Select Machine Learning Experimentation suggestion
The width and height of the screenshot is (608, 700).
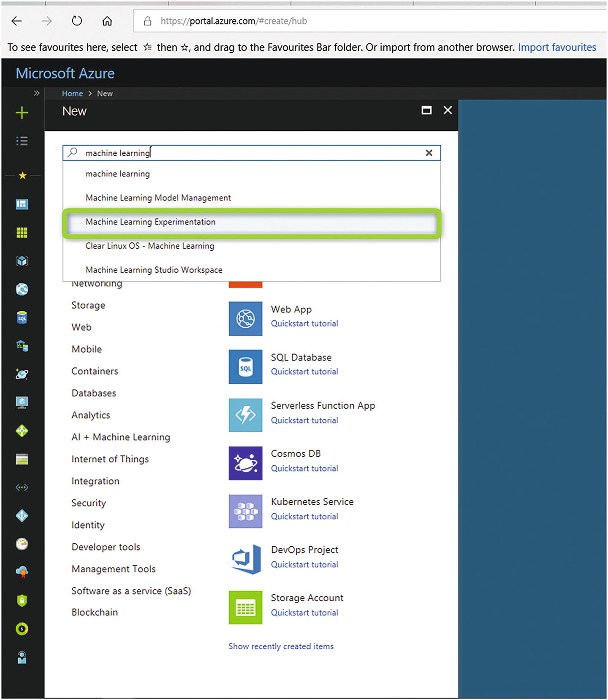point(252,222)
